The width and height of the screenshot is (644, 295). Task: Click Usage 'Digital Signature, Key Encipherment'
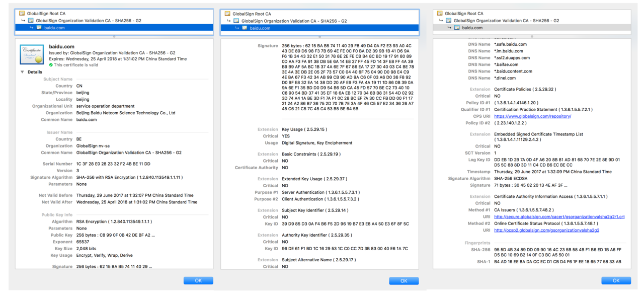coord(317,143)
